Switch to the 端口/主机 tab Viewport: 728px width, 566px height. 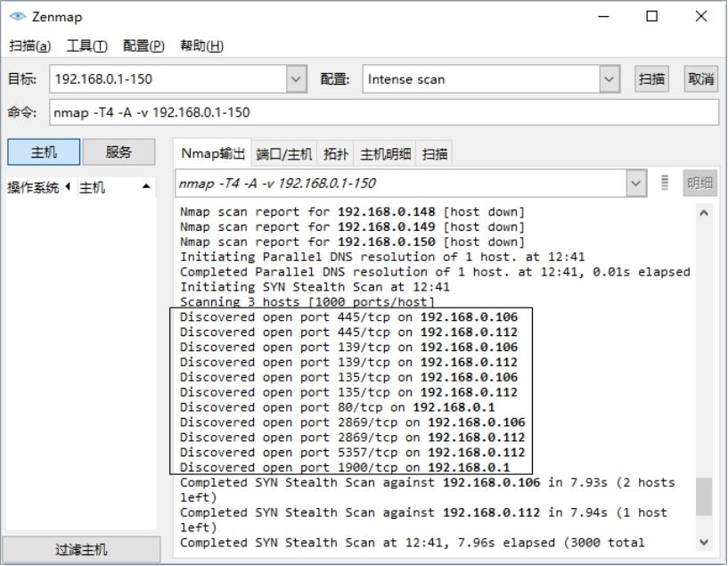click(284, 154)
